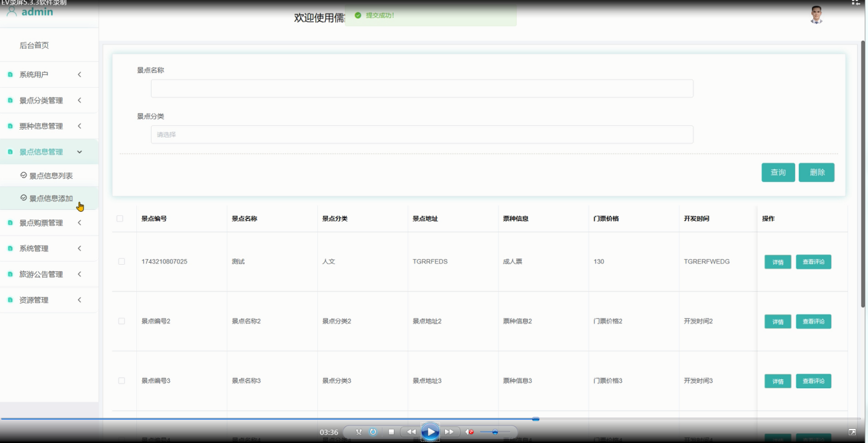The image size is (868, 443).
Task: Expand the 系统管理 chevron arrow
Action: 80,248
